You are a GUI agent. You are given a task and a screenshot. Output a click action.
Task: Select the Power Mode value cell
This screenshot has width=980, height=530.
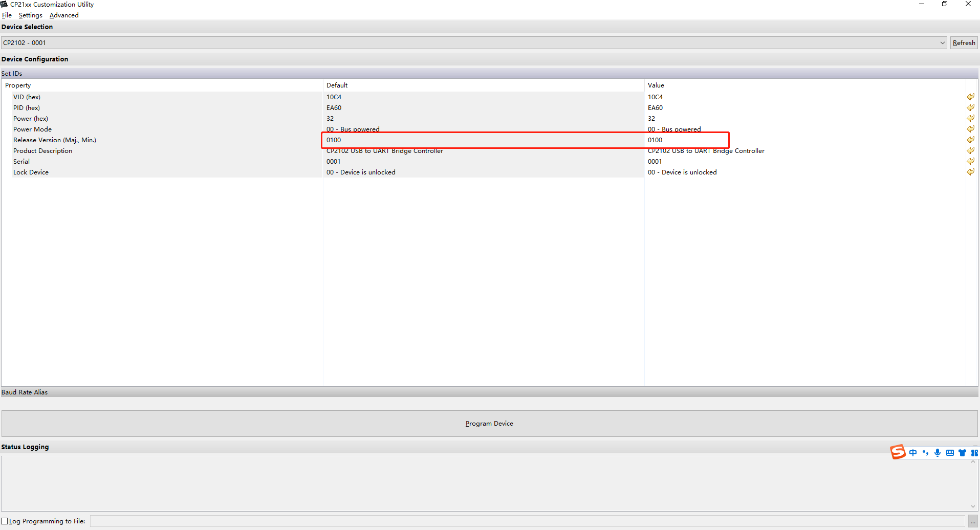pos(804,129)
